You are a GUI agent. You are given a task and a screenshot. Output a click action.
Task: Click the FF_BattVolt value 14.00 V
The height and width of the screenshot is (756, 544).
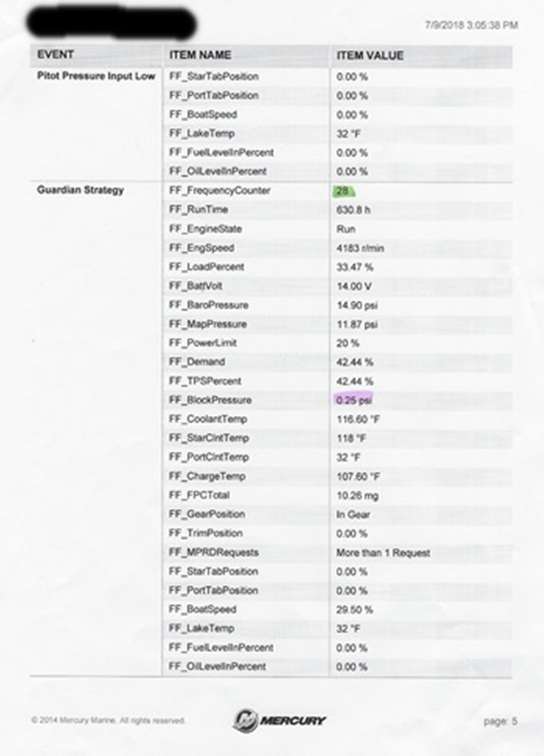click(353, 286)
